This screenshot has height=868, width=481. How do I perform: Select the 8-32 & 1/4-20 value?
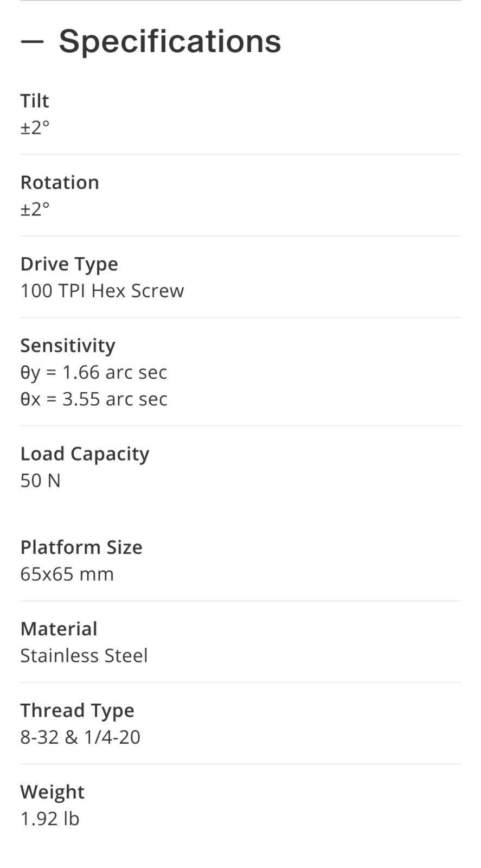(x=80, y=737)
